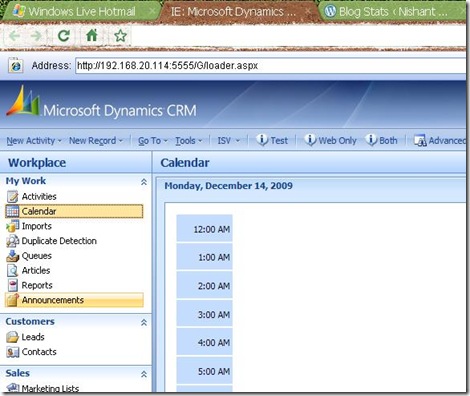Select the 3:00 AM time slot
This screenshot has width=470, height=396.
tap(204, 314)
